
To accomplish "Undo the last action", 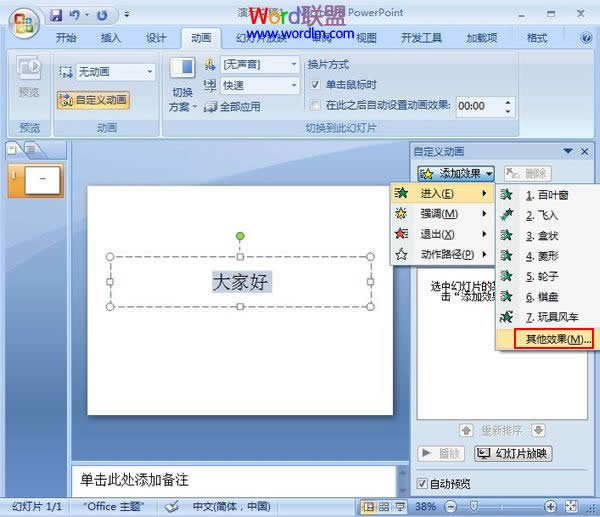I will (x=74, y=15).
